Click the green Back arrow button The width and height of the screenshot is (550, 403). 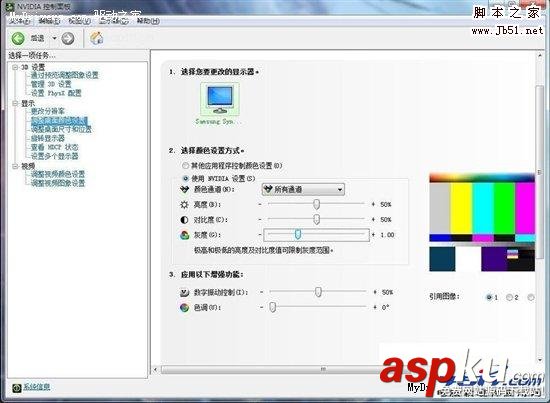(18, 38)
